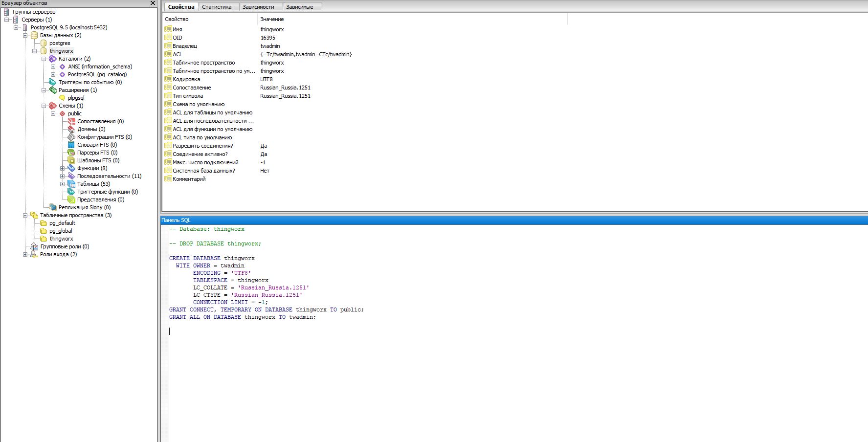
Task: Click the Tables (53) icon
Action: (x=71, y=184)
